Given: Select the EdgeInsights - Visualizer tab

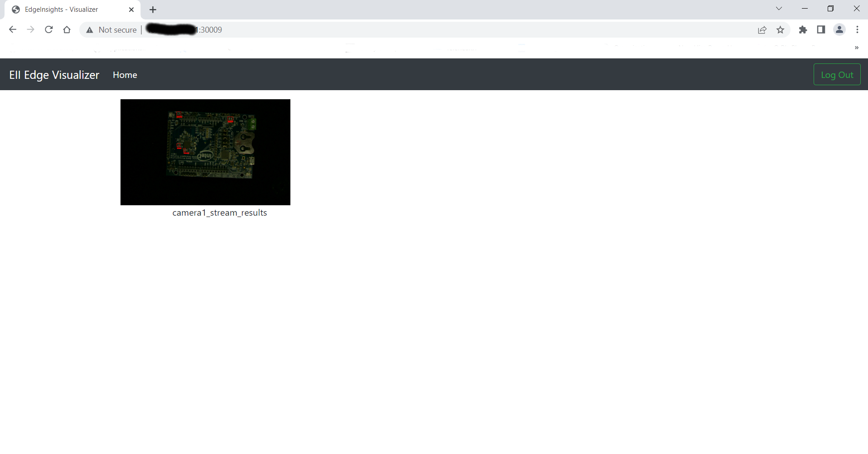Looking at the screenshot, I should coord(72,10).
